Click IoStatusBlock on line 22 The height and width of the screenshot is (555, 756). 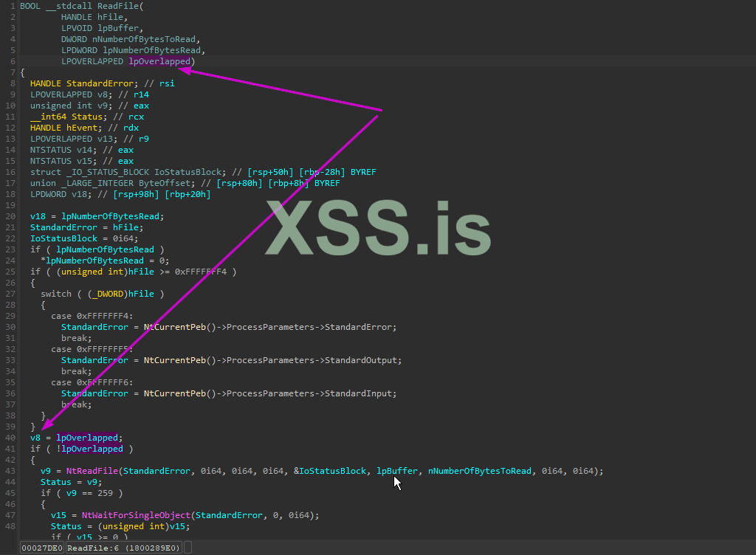click(63, 238)
